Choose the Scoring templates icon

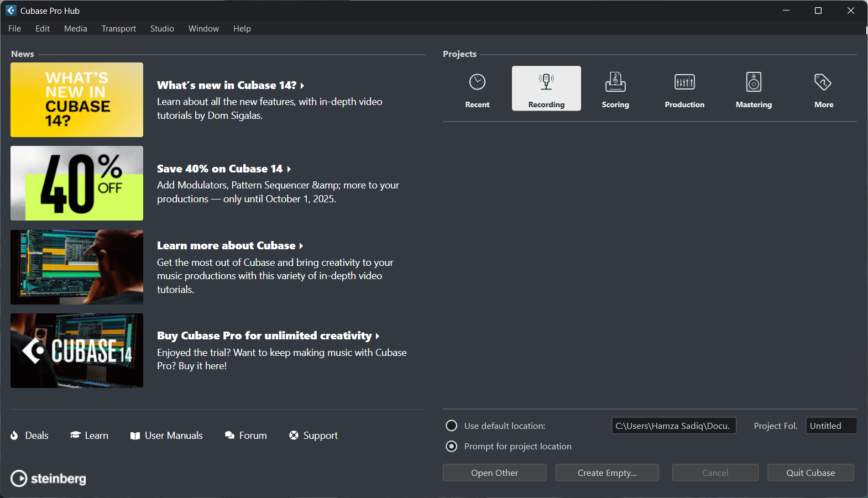tap(615, 82)
